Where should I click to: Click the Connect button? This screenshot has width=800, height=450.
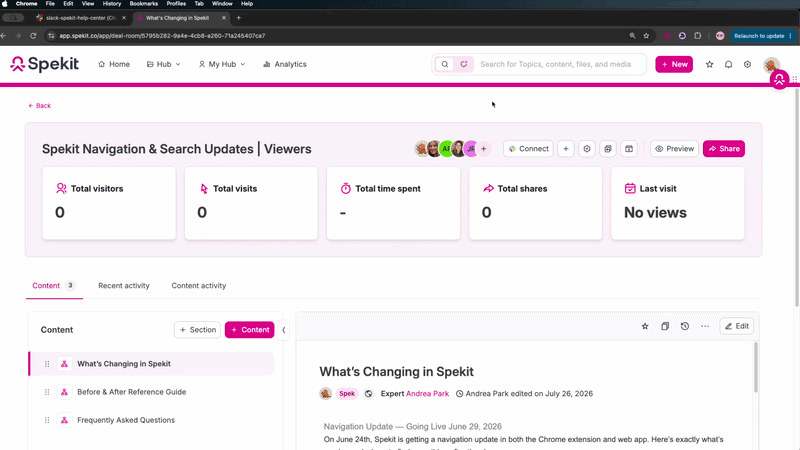click(529, 149)
